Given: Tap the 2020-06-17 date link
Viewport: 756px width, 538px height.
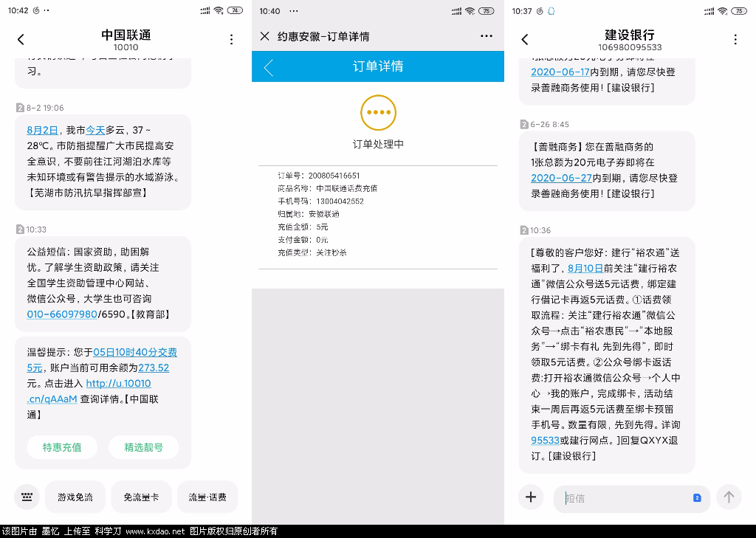Looking at the screenshot, I should [x=560, y=72].
